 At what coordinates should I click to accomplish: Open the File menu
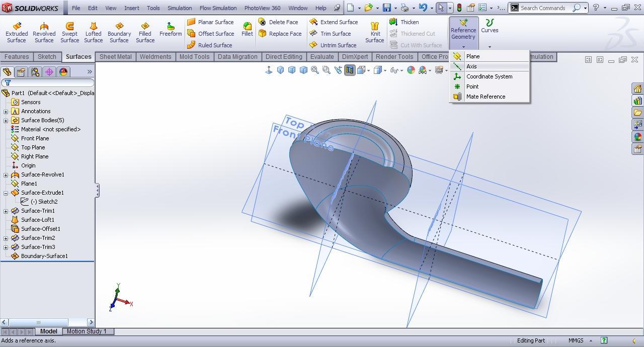(x=76, y=8)
